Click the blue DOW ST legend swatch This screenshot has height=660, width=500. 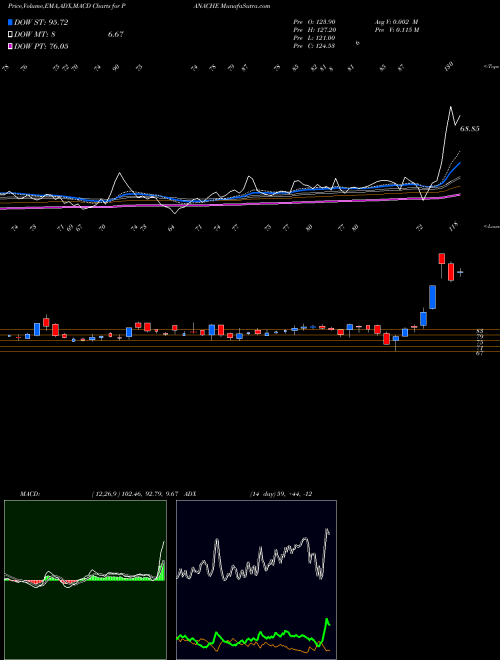10,22
